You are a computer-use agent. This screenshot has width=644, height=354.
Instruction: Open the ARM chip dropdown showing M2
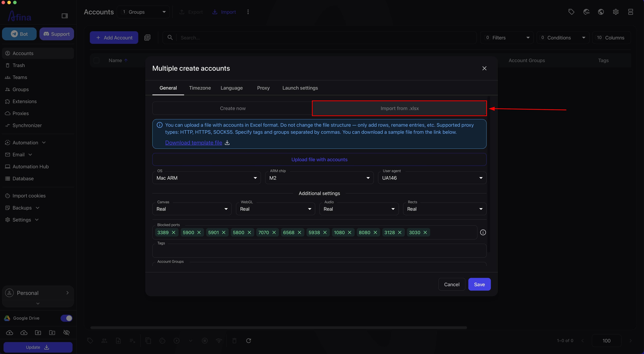point(319,178)
